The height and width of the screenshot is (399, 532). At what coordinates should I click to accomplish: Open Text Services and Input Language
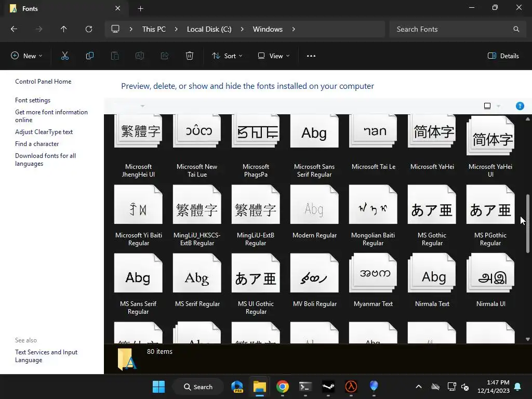tap(46, 356)
